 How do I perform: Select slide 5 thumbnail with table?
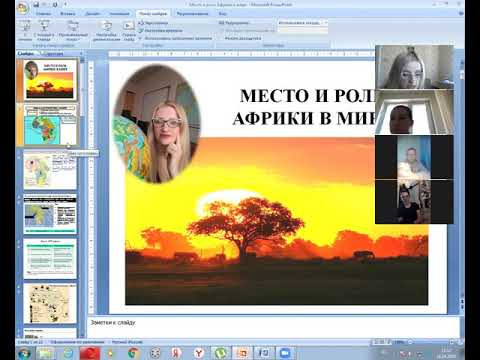(x=50, y=259)
